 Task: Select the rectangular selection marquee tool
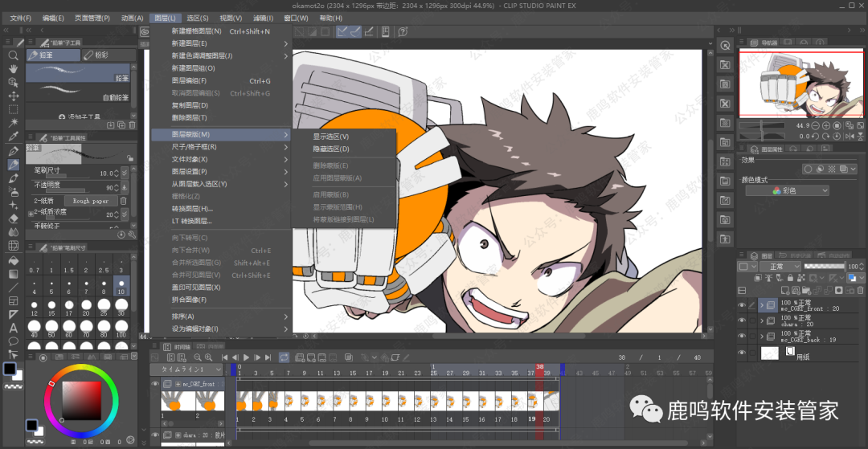(13, 109)
